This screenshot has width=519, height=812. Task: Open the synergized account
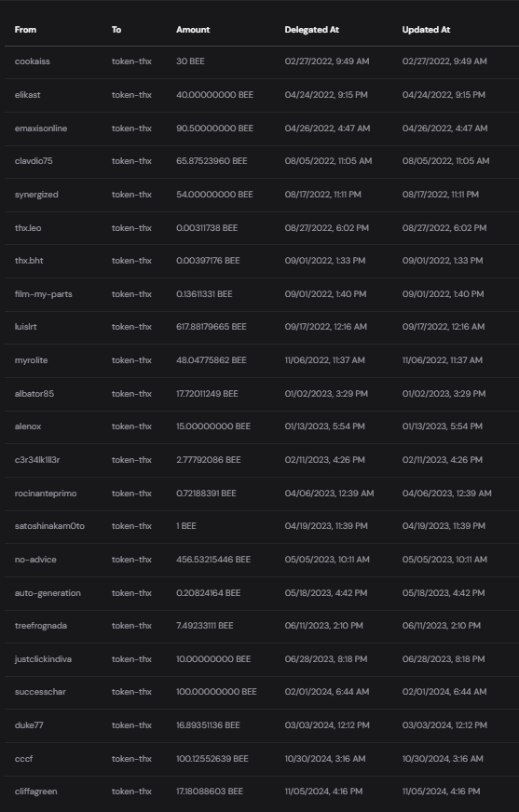tap(36, 195)
